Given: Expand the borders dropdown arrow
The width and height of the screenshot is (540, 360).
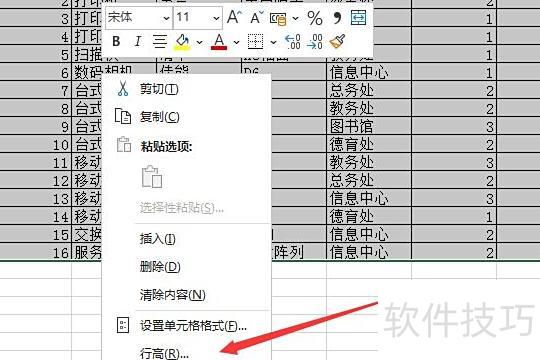Looking at the screenshot, I should (273, 42).
